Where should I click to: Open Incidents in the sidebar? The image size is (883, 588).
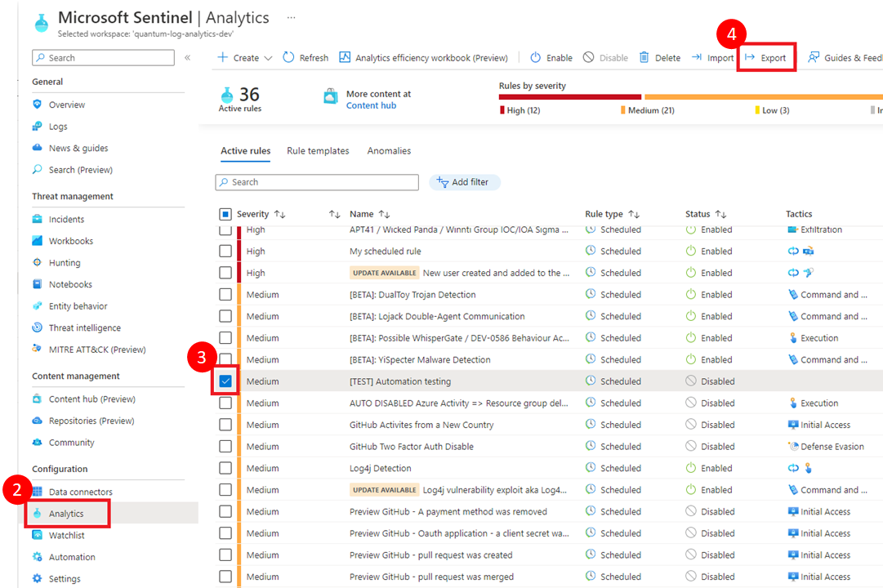click(x=66, y=219)
